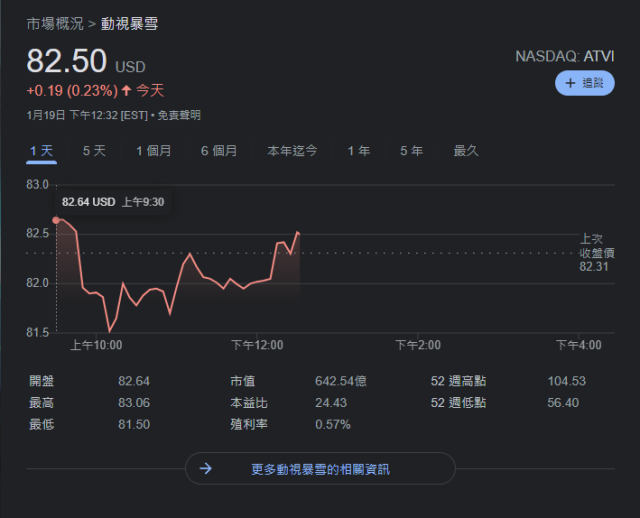Click the green up arrow beside the price change

pos(127,90)
